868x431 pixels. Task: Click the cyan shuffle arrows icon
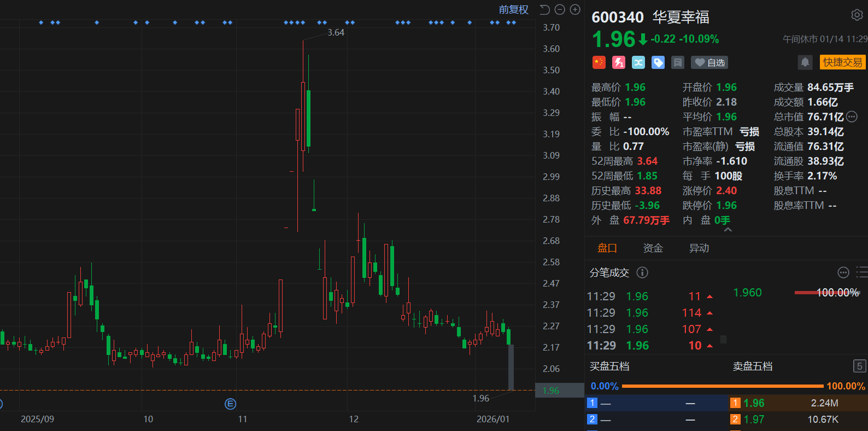click(638, 62)
